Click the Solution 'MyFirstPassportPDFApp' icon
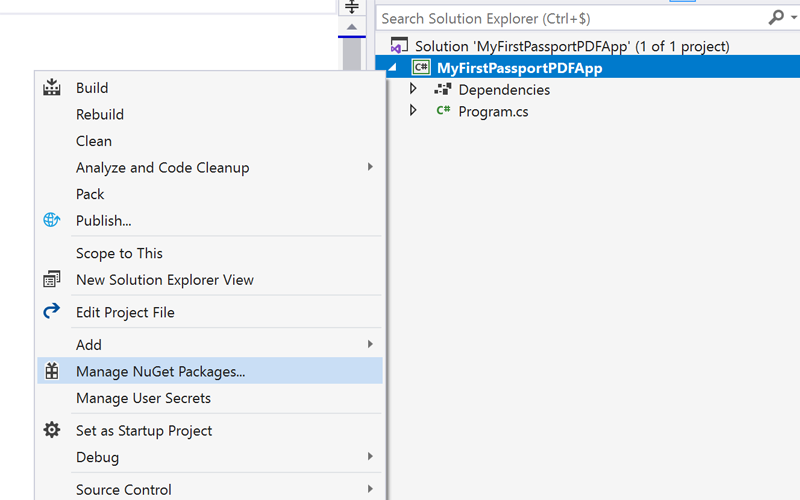The height and width of the screenshot is (500, 800). pos(399,45)
